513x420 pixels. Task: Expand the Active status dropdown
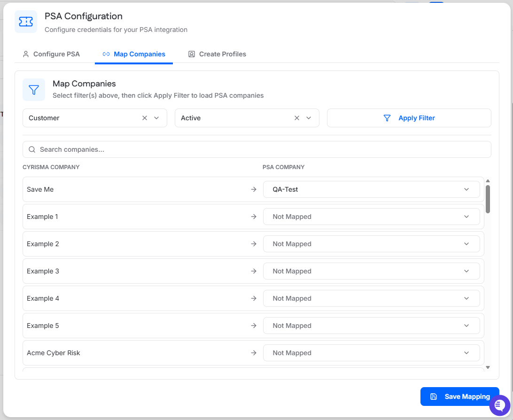pyautogui.click(x=309, y=118)
